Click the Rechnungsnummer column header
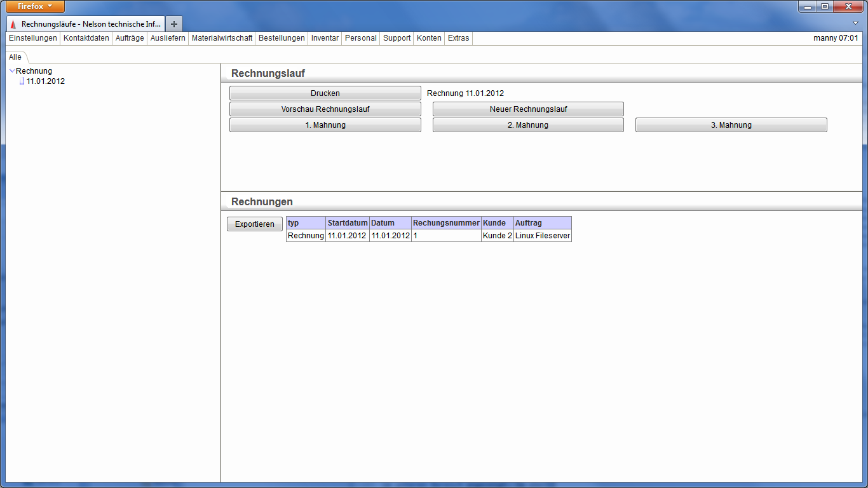 [x=446, y=223]
